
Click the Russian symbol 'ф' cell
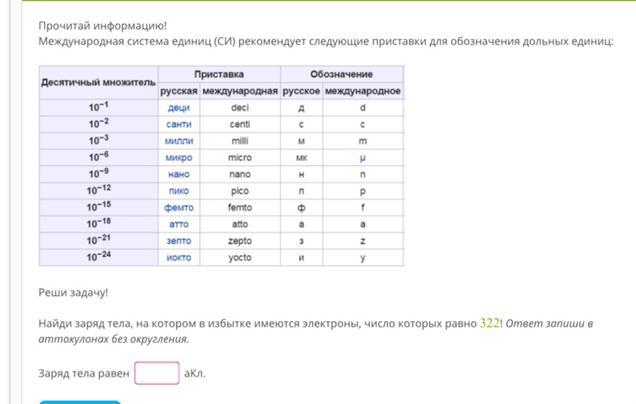[x=301, y=208]
